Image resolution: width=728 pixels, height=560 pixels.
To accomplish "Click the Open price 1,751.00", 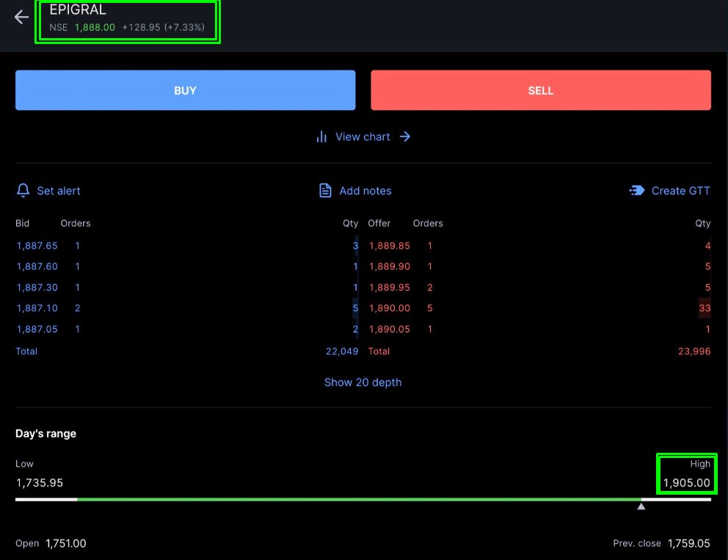I will 66,543.
